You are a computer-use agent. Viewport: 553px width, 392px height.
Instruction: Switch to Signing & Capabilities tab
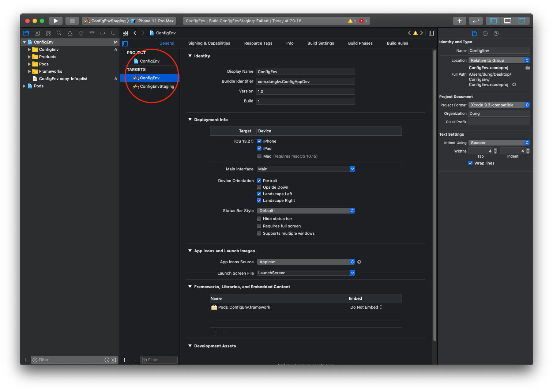pos(209,43)
